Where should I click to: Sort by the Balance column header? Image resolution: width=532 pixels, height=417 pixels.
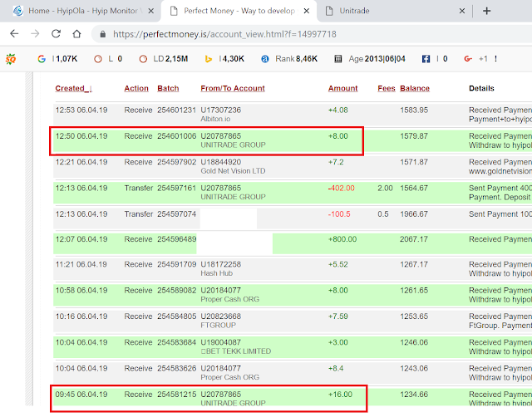(415, 88)
